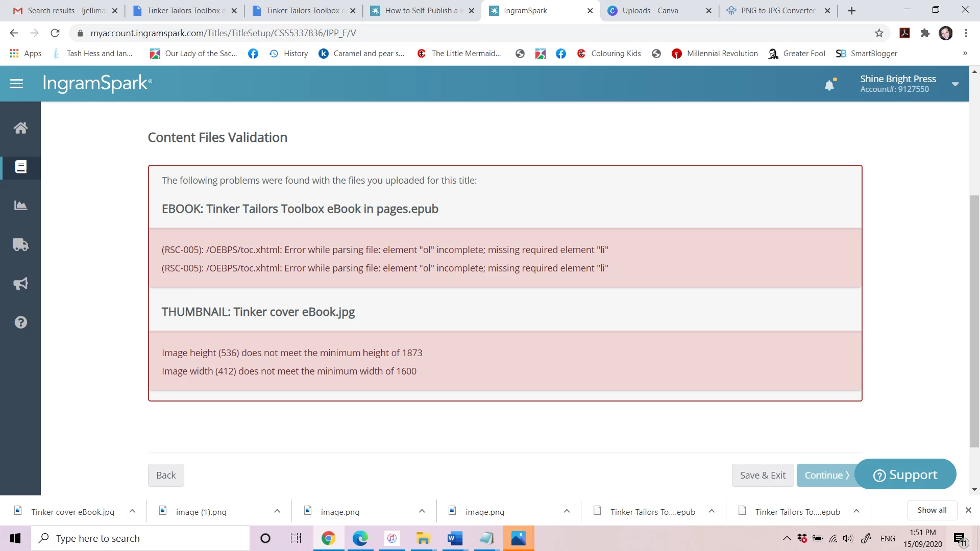Check the notifications bell icon
The height and width of the screenshot is (551, 980).
(x=829, y=85)
